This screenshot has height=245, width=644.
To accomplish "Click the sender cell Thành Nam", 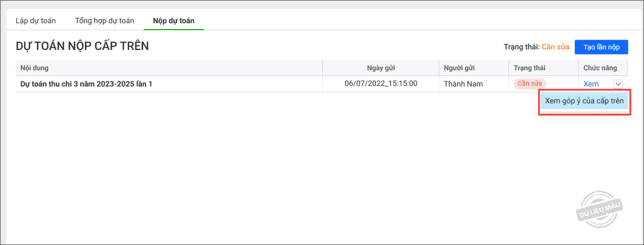I will (463, 84).
